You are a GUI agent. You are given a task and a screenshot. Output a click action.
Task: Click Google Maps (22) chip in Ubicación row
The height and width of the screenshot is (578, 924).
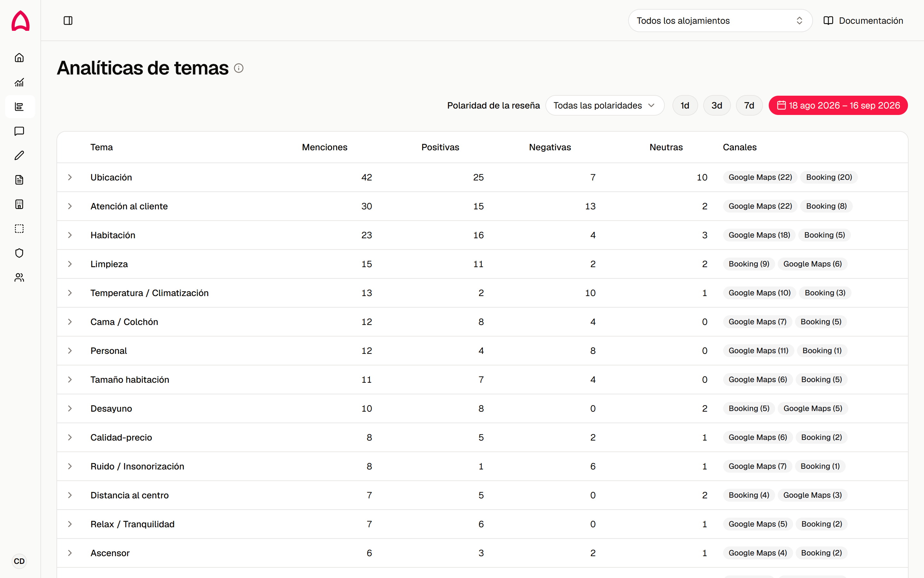pyautogui.click(x=760, y=177)
